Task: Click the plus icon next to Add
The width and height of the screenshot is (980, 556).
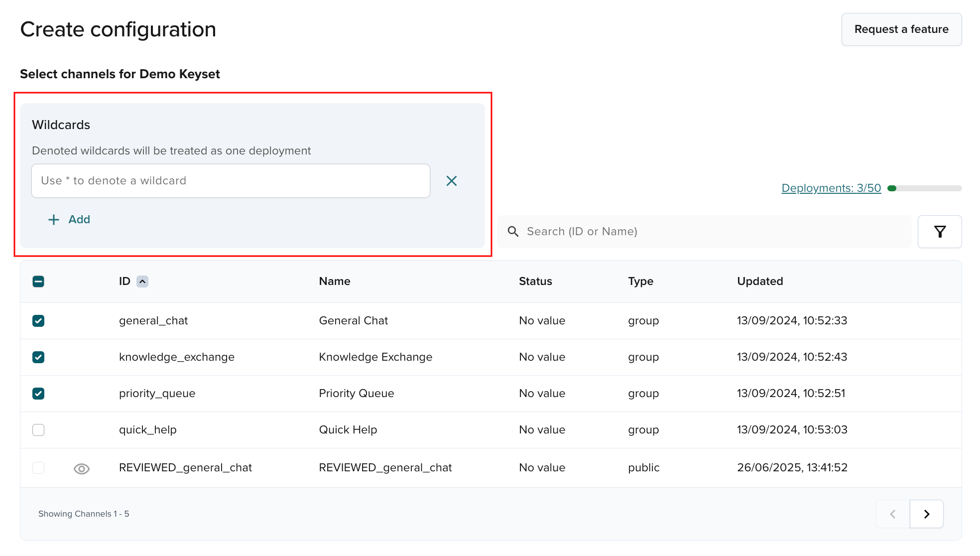Action: [x=54, y=220]
